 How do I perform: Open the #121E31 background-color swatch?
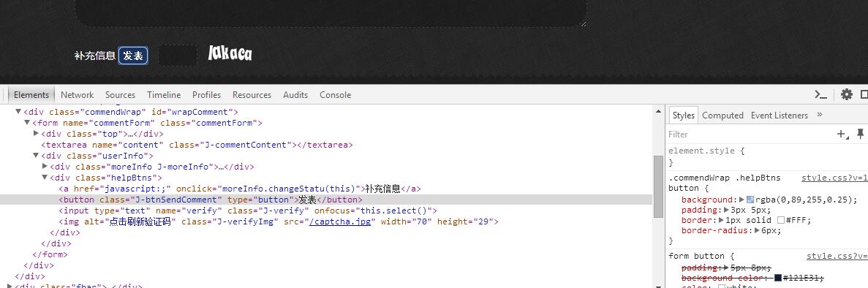point(778,278)
